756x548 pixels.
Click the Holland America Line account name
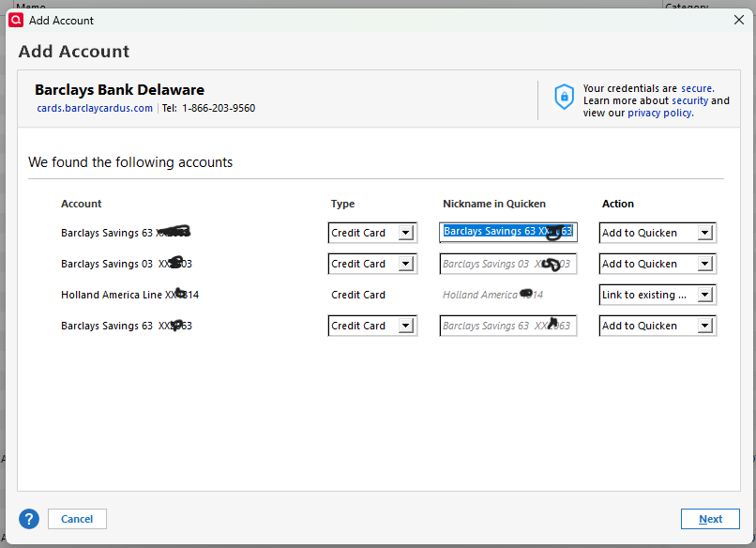click(x=129, y=295)
